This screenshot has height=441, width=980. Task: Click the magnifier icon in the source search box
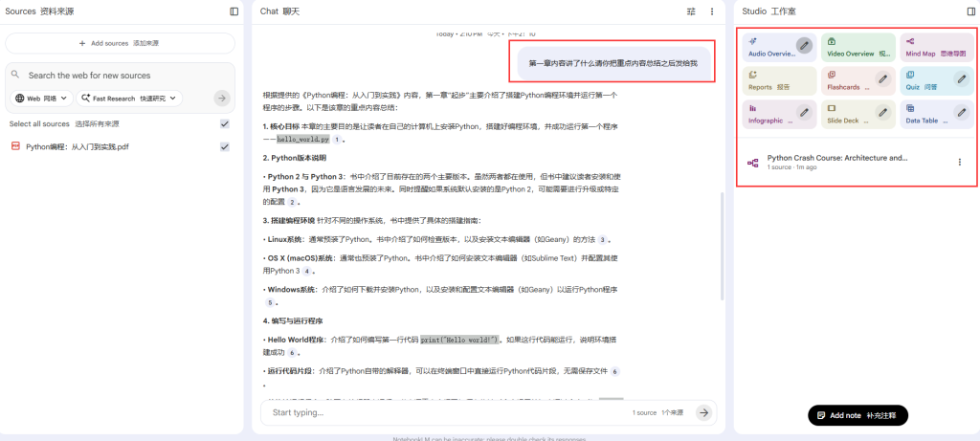click(x=15, y=75)
